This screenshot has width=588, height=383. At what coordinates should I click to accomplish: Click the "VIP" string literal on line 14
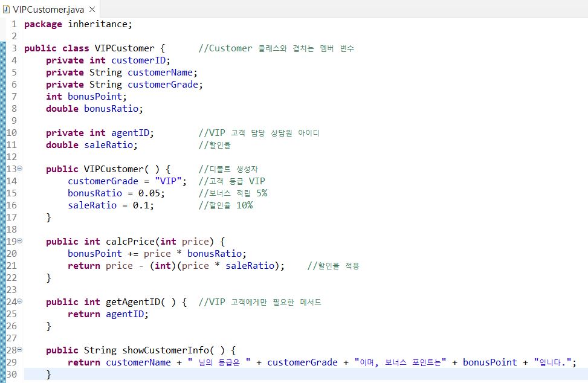(168, 181)
